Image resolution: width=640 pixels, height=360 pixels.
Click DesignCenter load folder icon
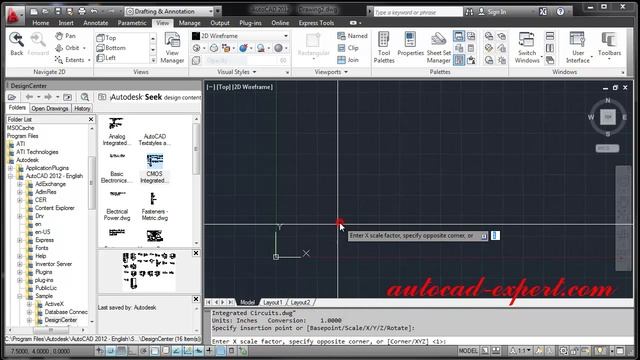click(x=12, y=97)
